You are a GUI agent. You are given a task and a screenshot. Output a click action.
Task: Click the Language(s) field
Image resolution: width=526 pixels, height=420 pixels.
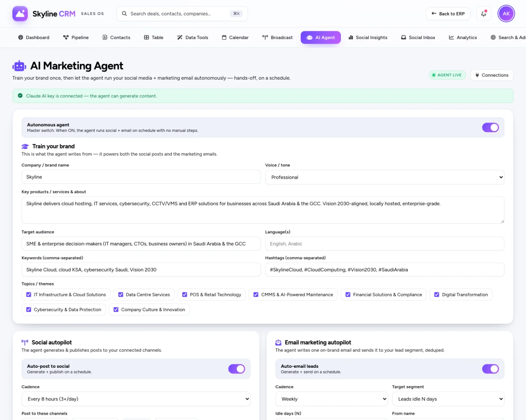[x=385, y=244]
